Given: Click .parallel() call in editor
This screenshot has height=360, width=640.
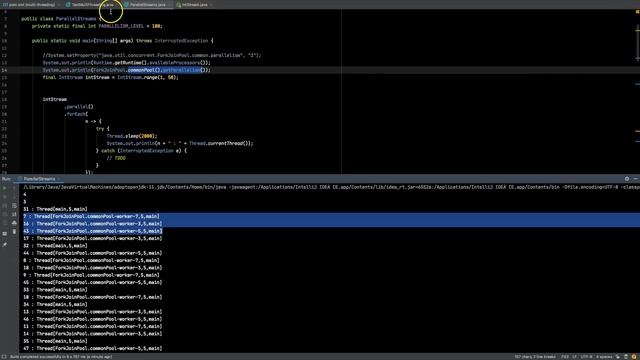Looking at the screenshot, I should [x=79, y=107].
